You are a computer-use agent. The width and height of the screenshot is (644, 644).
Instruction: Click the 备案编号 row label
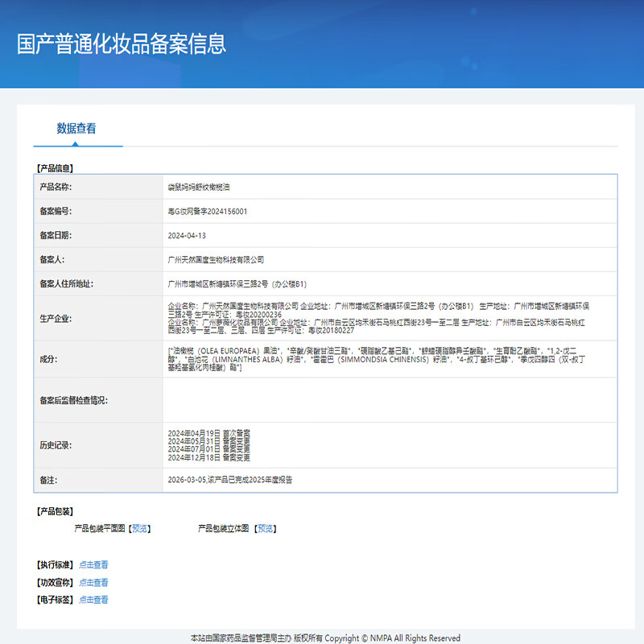[x=56, y=211]
